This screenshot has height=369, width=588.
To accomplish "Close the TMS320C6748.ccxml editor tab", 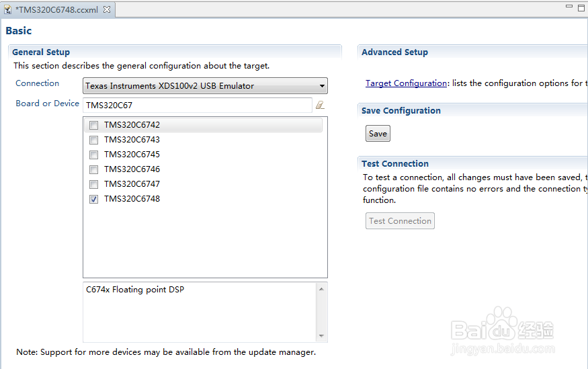I will 107,9.
